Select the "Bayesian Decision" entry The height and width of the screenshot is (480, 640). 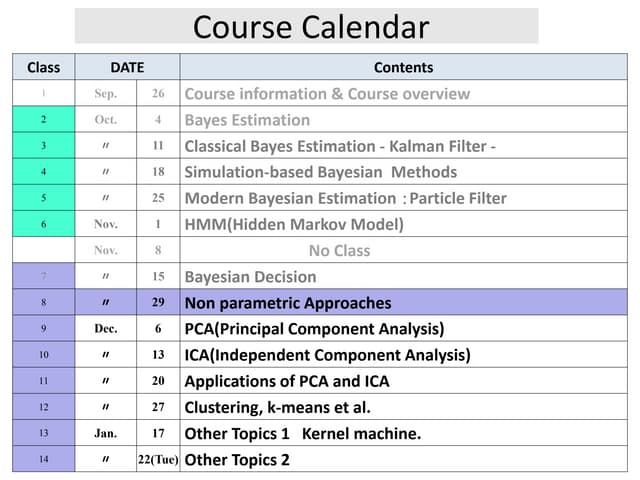coord(250,277)
